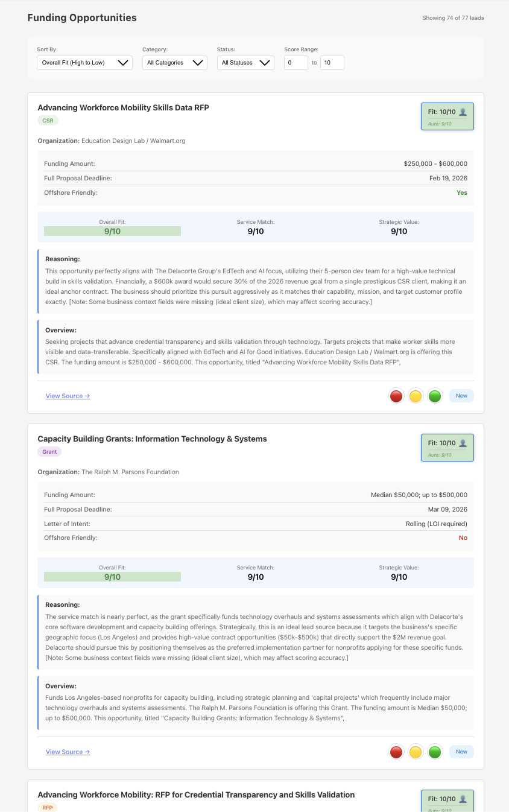Click green circle on Capacity Building Grants card
The image size is (509, 812).
point(435,752)
